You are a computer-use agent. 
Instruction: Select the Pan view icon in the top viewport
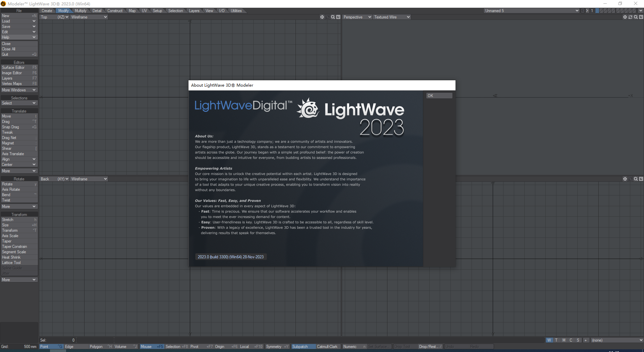tap(322, 17)
